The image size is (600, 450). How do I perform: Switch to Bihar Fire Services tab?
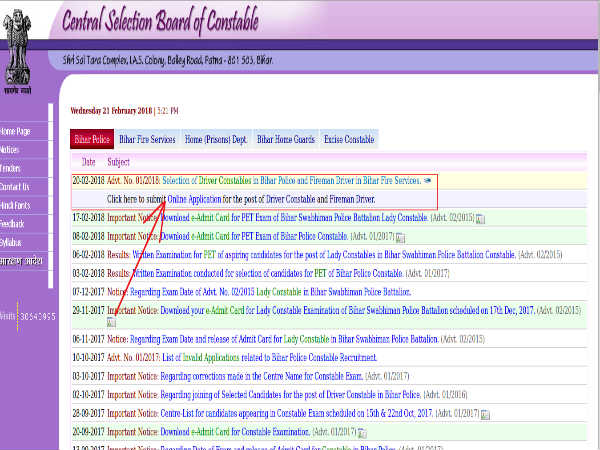click(x=147, y=139)
